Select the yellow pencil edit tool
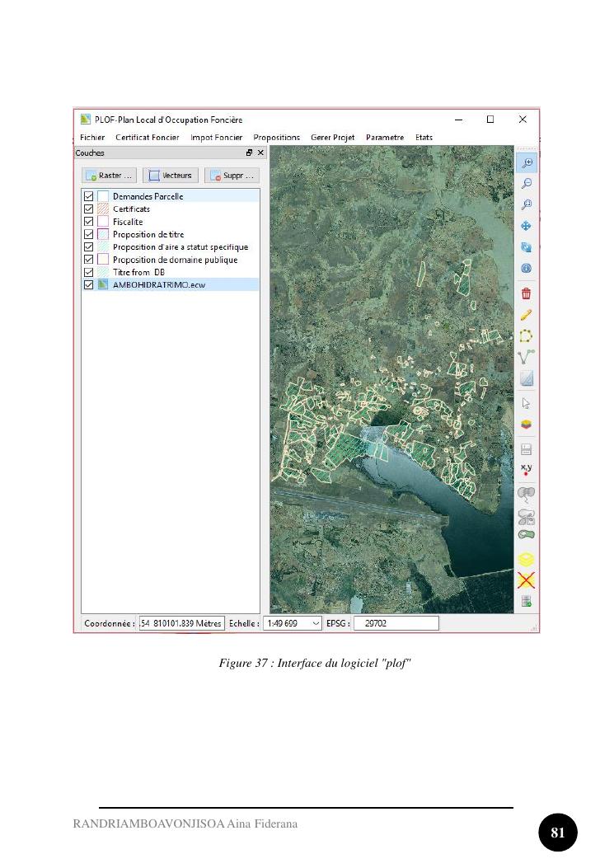This screenshot has width=614, height=868. click(x=526, y=315)
